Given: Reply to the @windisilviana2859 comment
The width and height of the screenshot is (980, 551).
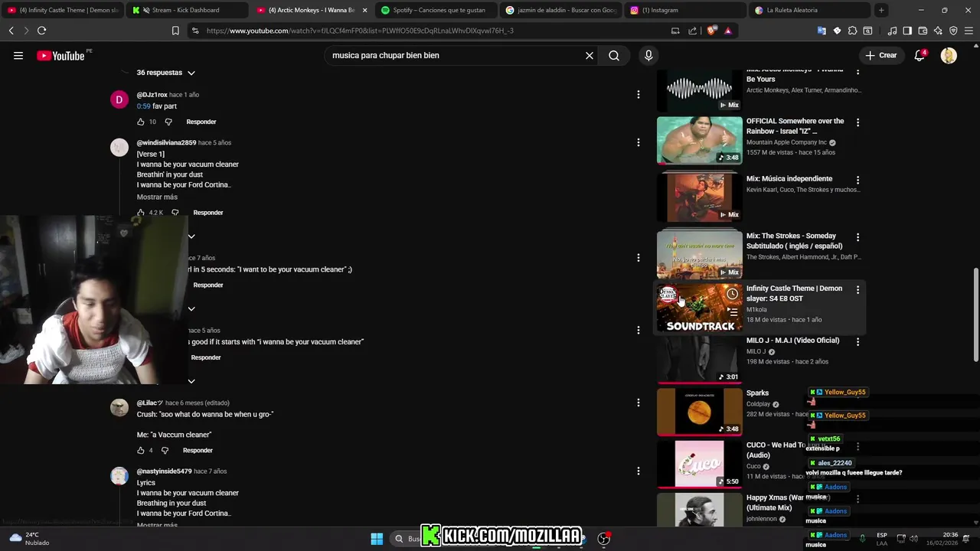Looking at the screenshot, I should click(x=208, y=213).
